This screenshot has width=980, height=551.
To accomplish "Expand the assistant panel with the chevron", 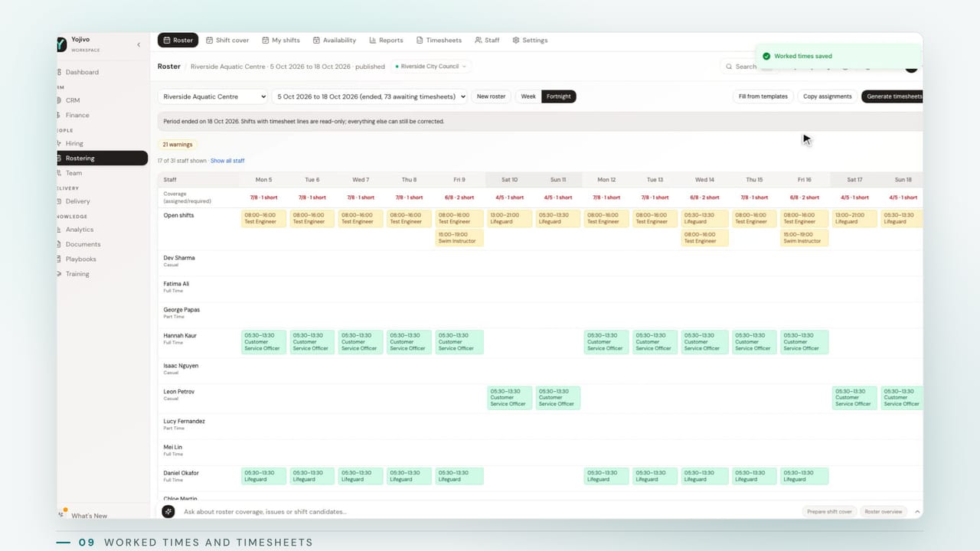I will pos(917,511).
